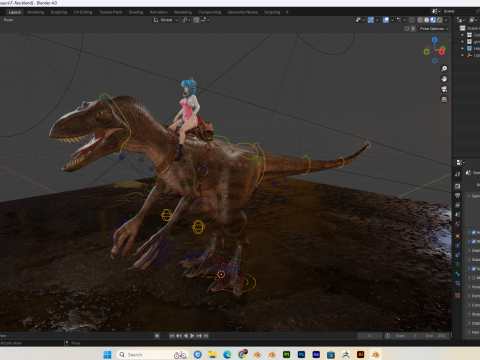
Task: Play the animation forward
Action: click(192, 336)
